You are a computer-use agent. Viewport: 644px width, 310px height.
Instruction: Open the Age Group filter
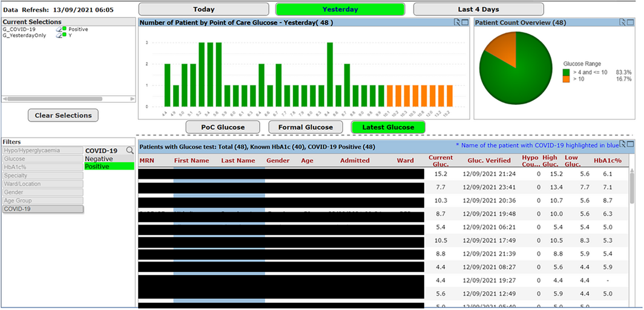[x=42, y=200]
